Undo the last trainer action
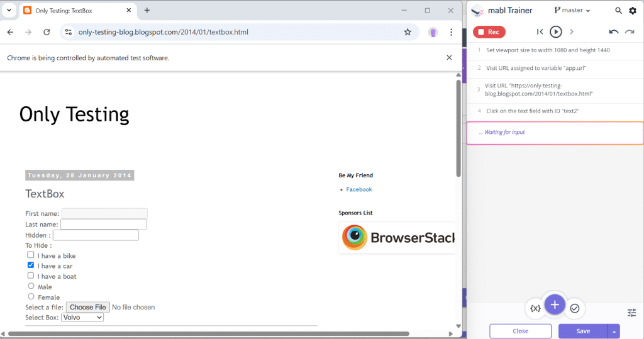Screen dimensions: 644x339 pos(614,31)
